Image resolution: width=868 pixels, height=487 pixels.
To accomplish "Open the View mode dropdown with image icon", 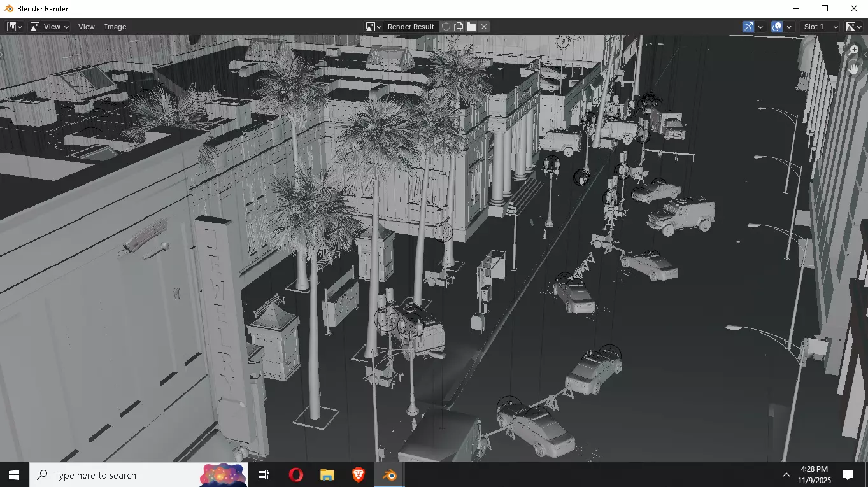I will 49,27.
